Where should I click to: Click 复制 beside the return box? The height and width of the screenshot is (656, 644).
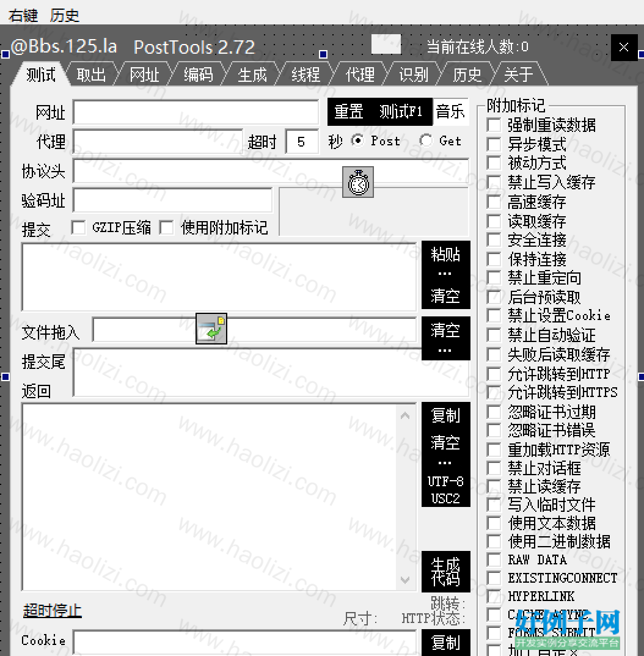tap(445, 415)
